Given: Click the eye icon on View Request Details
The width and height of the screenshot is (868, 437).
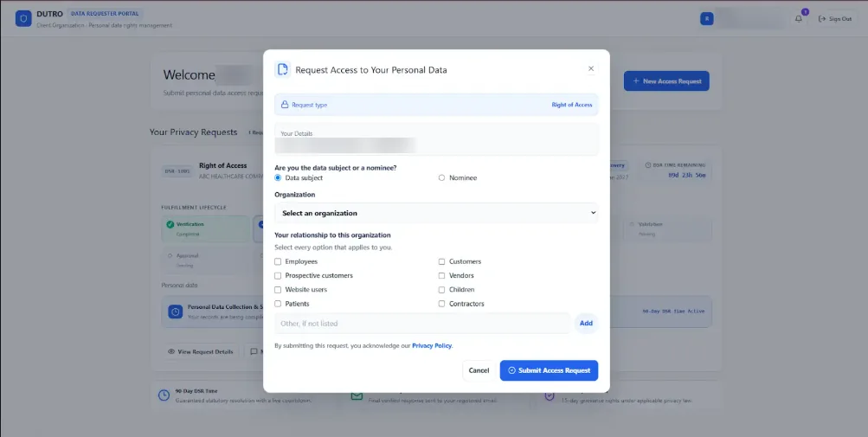Looking at the screenshot, I should pyautogui.click(x=171, y=351).
